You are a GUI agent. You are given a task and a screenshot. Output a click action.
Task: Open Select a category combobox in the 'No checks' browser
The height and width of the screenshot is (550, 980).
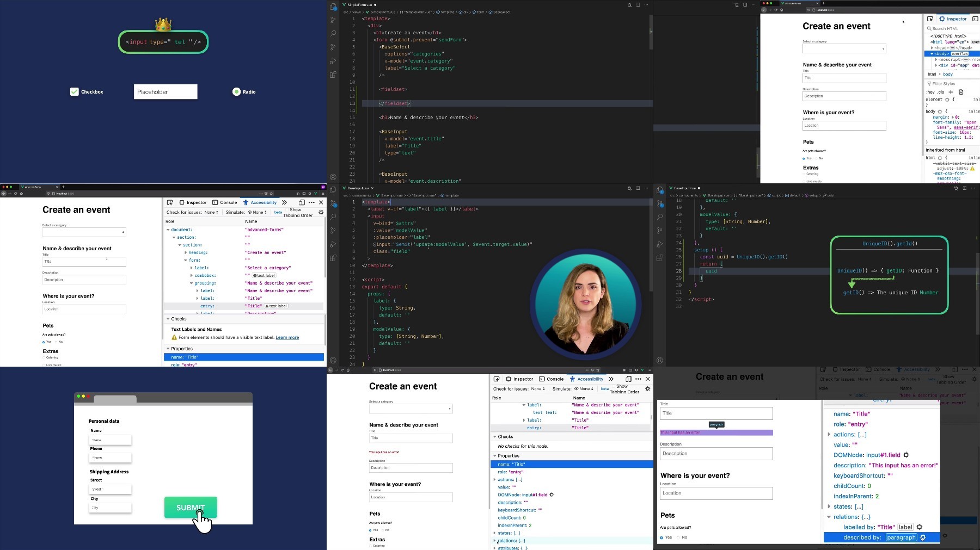point(411,409)
